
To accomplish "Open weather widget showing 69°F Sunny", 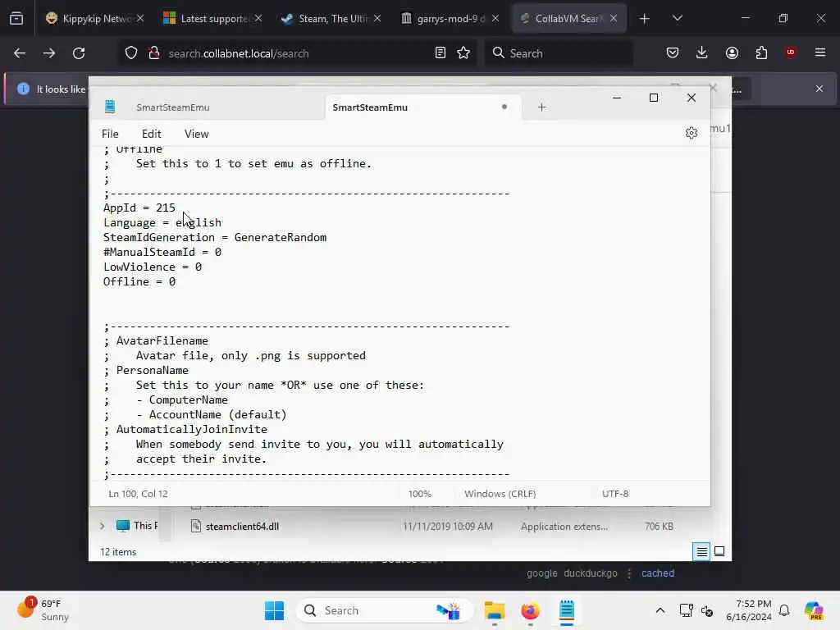I will click(x=43, y=610).
